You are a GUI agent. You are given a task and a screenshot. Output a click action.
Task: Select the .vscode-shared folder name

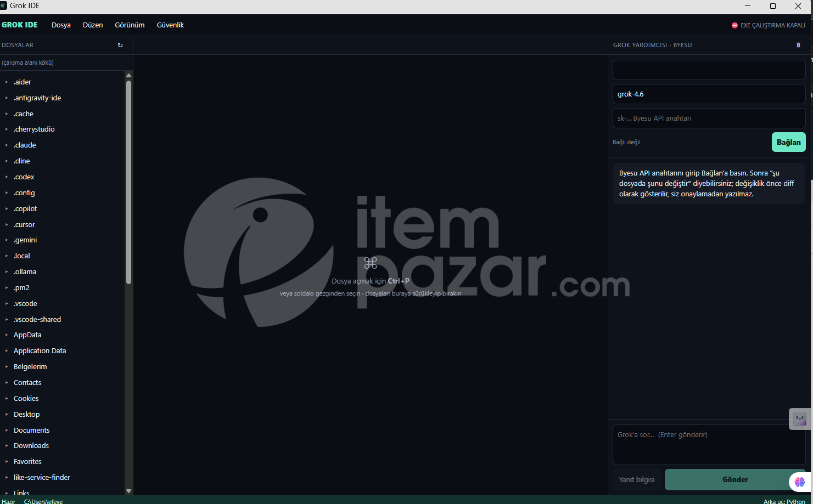pyautogui.click(x=37, y=320)
